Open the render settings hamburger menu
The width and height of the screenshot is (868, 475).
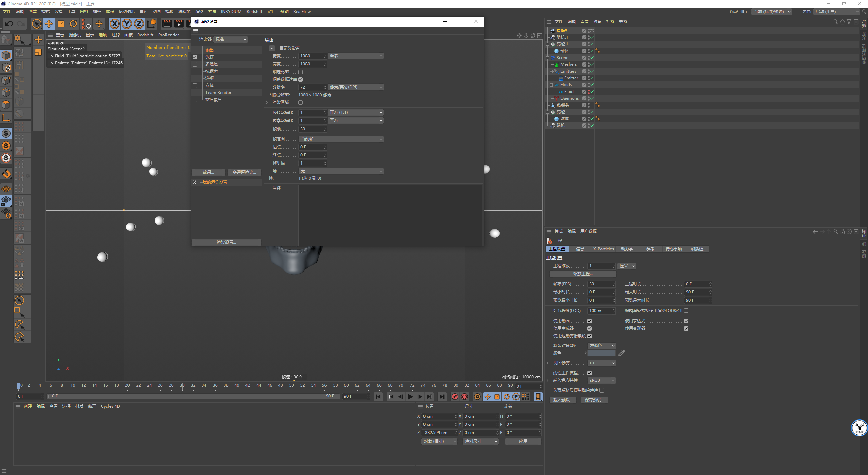(196, 31)
